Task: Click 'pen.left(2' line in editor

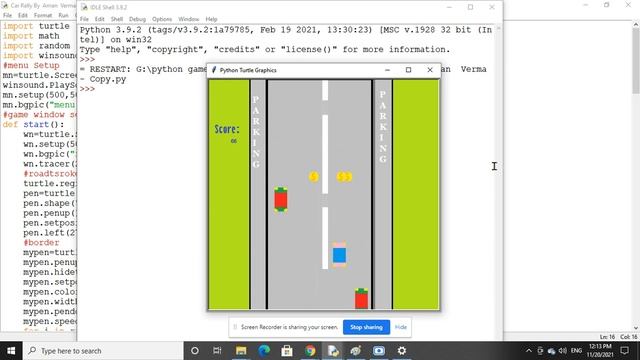Action: coord(49,233)
